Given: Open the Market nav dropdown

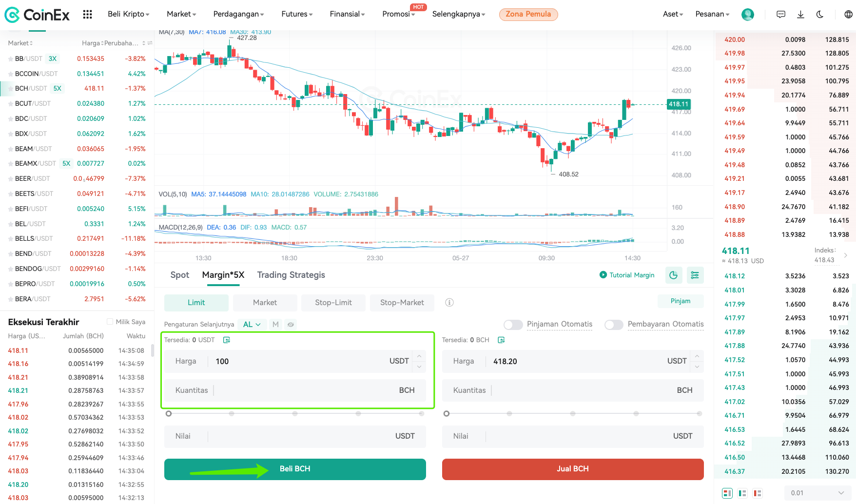Looking at the screenshot, I should [181, 14].
